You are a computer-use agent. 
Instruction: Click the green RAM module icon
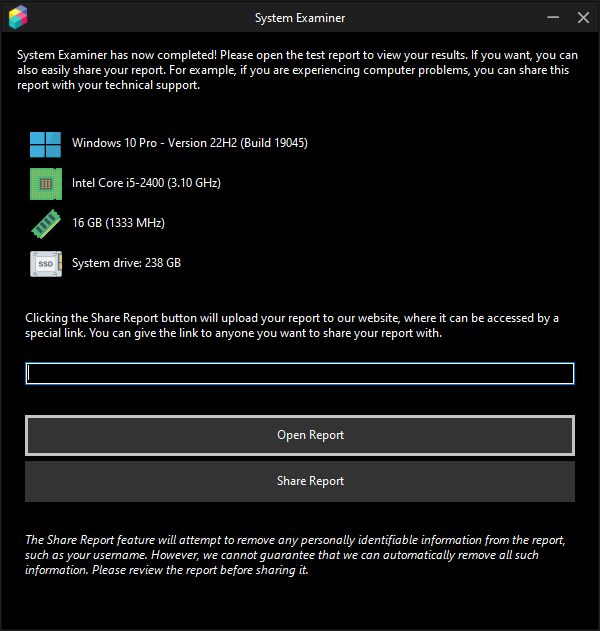(45, 224)
